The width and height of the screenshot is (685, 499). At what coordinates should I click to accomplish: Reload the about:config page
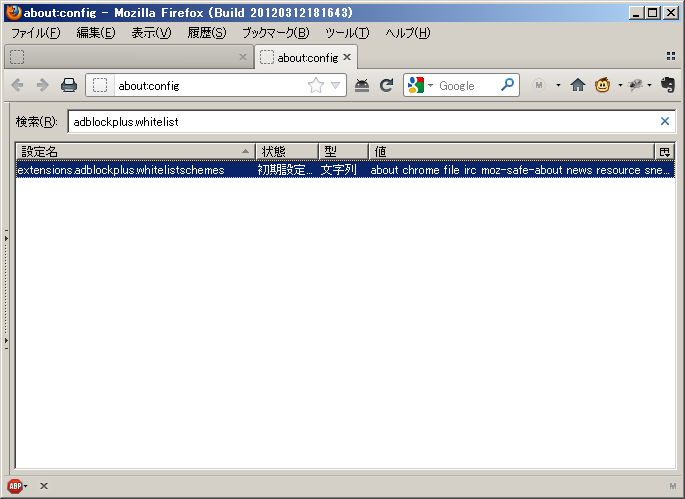387,85
